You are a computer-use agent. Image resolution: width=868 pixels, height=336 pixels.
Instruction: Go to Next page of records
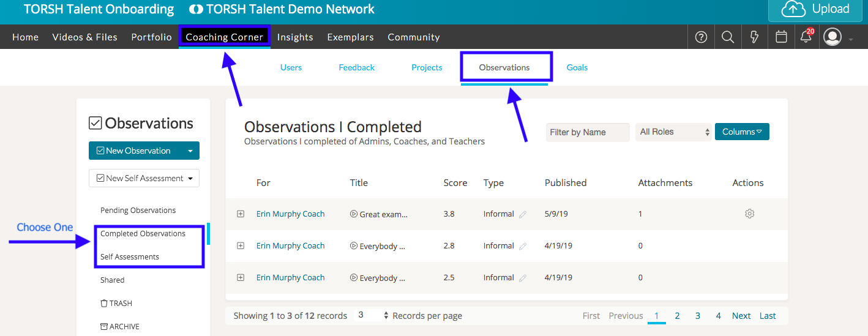coord(741,316)
